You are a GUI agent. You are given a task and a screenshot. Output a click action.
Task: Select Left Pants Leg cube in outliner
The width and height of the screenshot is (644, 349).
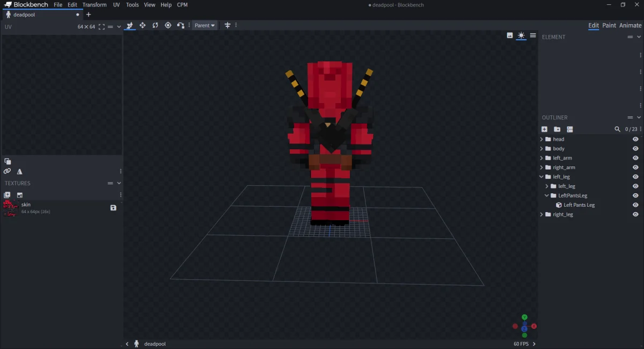[x=579, y=205]
